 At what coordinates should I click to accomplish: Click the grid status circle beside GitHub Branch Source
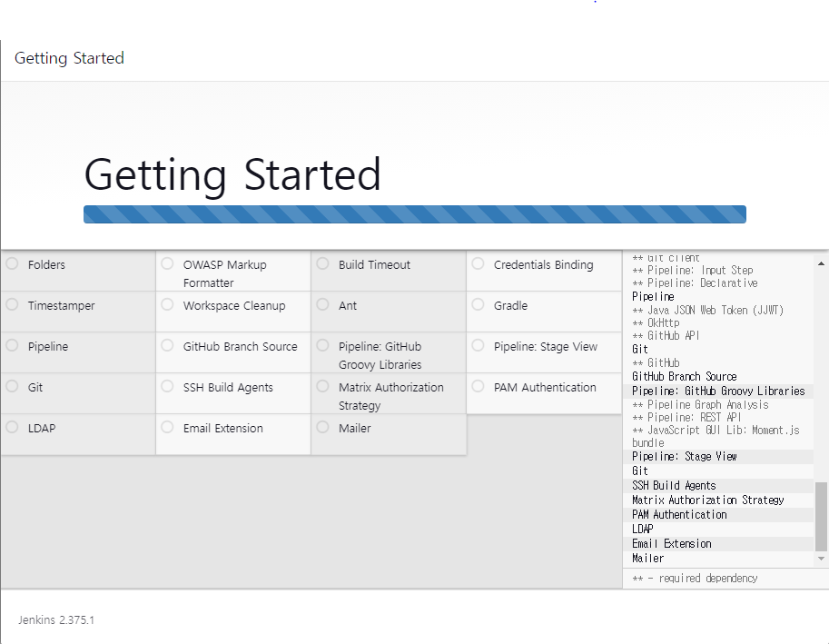pos(167,346)
